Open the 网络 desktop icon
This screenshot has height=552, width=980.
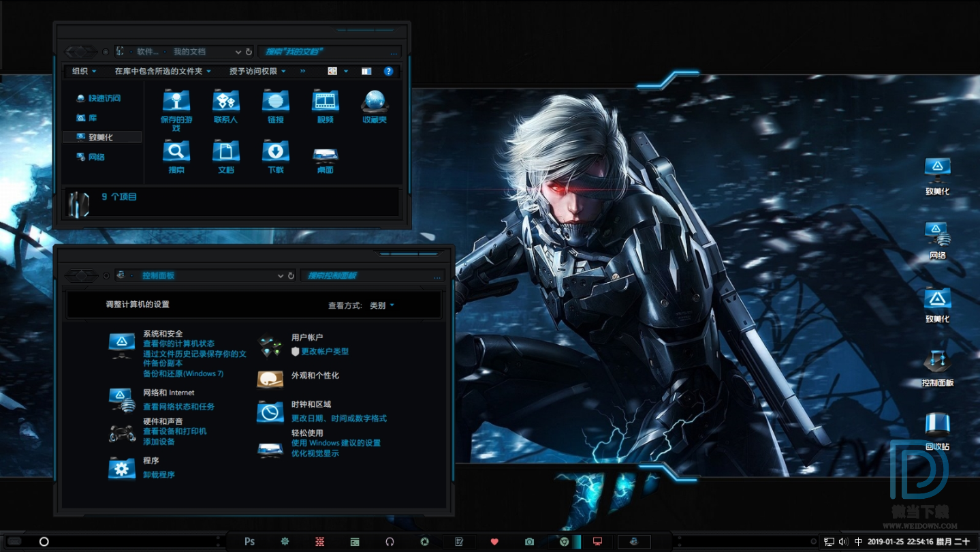coord(938,240)
